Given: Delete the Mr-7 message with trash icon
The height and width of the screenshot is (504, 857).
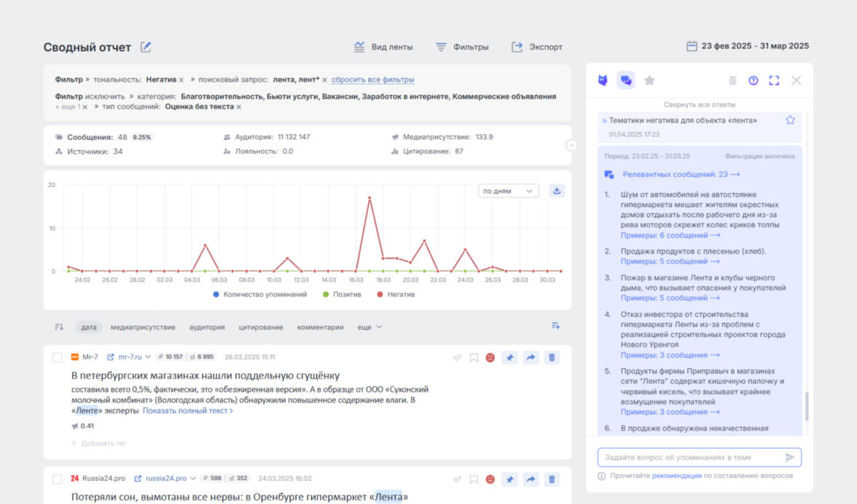Looking at the screenshot, I should pos(552,357).
